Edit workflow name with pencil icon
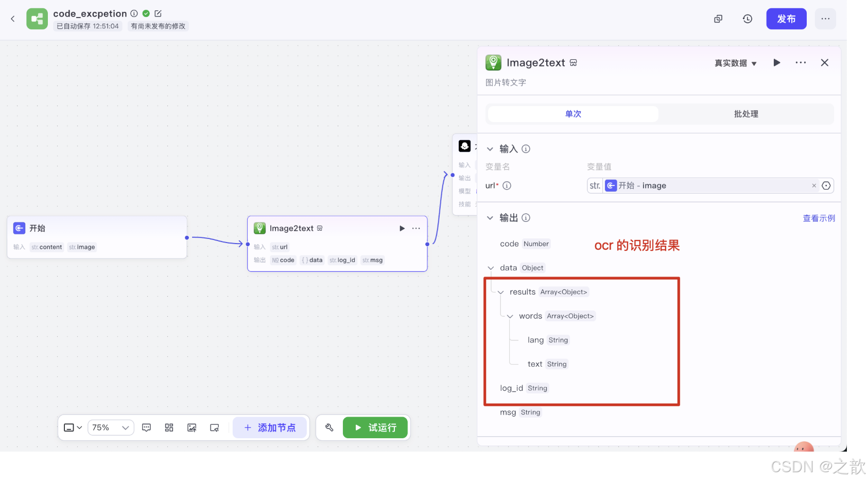The height and width of the screenshot is (482, 868). coord(158,13)
